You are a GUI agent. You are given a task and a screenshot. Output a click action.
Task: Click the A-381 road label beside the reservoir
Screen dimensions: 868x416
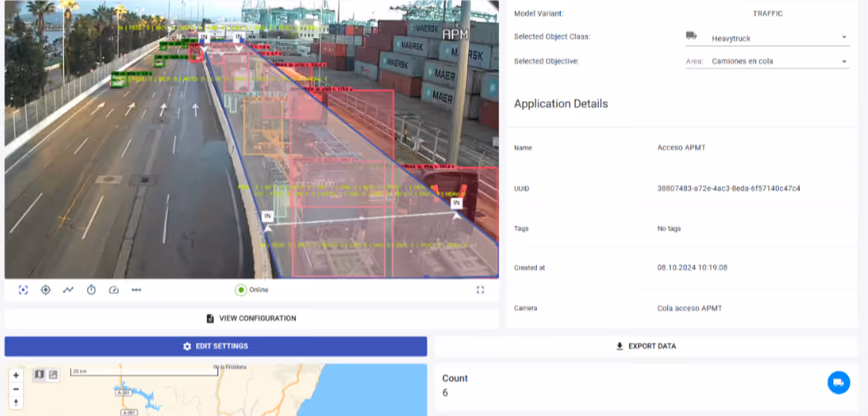coord(122,393)
